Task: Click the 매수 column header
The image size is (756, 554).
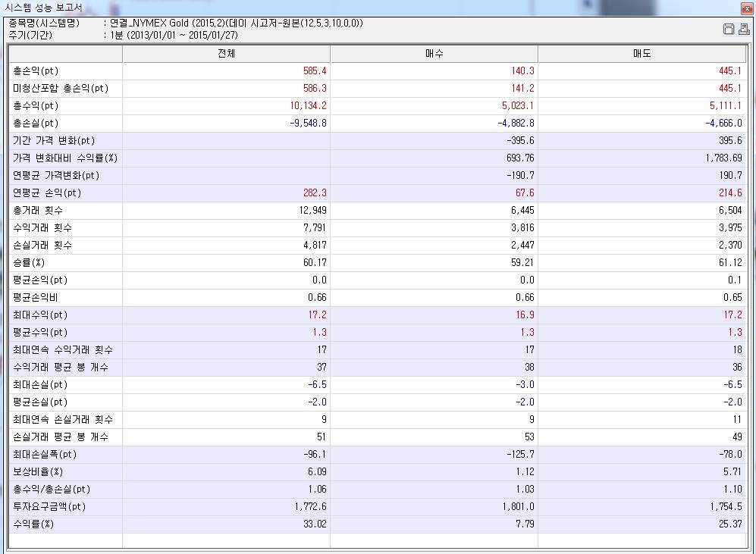Action: 434,54
